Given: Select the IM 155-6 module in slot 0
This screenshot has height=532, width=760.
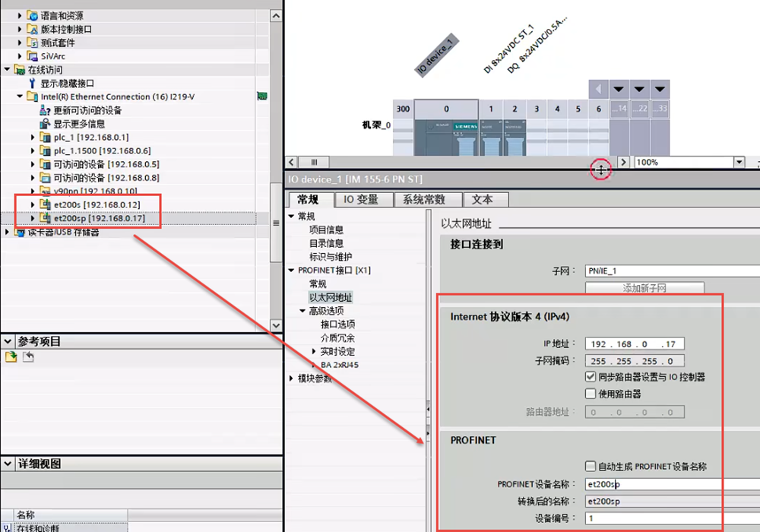Looking at the screenshot, I should (x=446, y=137).
